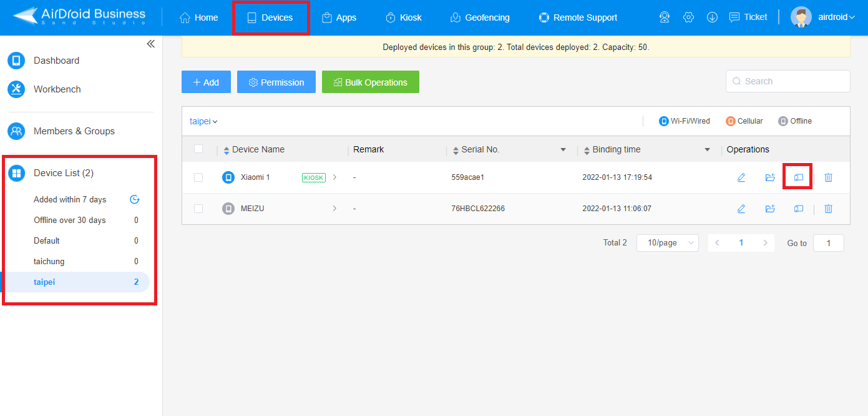
Task: Click the edit pencil icon for Xiaomi 1
Action: tap(741, 177)
